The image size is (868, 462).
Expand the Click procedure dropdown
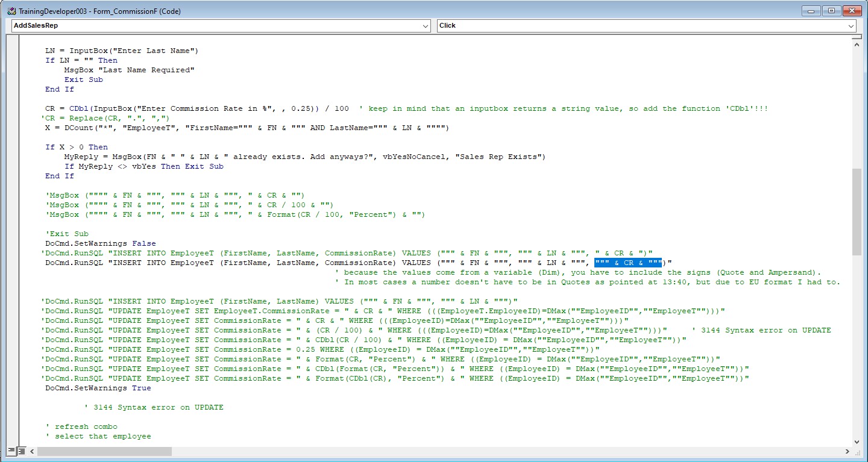point(851,26)
